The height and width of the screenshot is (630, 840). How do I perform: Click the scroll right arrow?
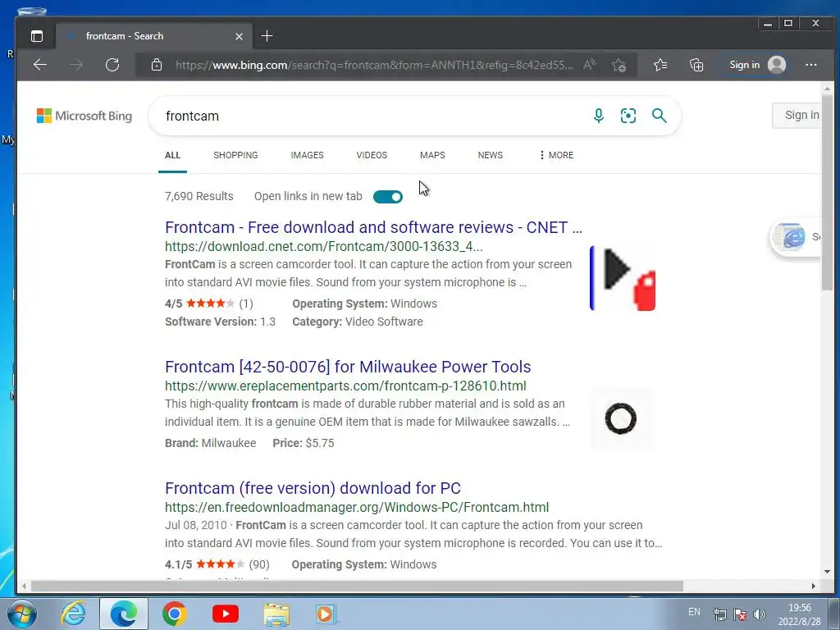click(813, 586)
